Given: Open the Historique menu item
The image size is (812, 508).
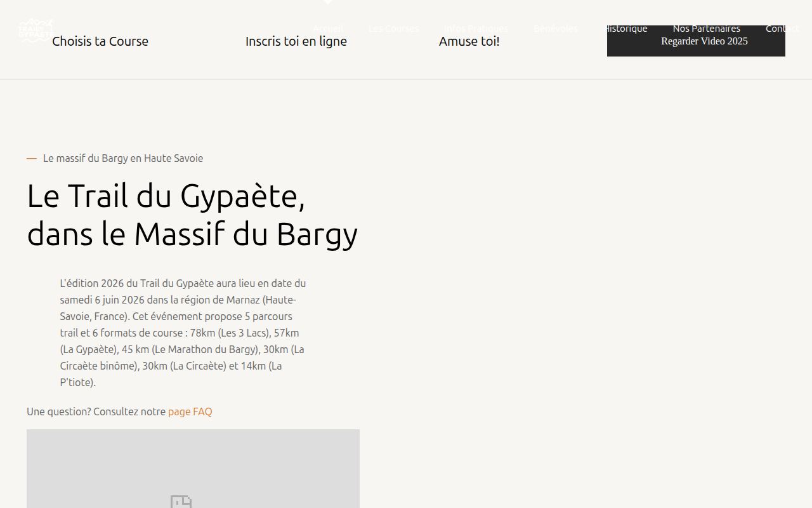Looking at the screenshot, I should (x=625, y=29).
